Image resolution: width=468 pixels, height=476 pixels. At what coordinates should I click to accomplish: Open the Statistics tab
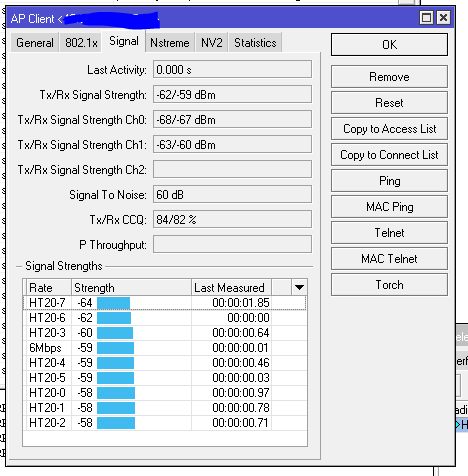click(255, 43)
